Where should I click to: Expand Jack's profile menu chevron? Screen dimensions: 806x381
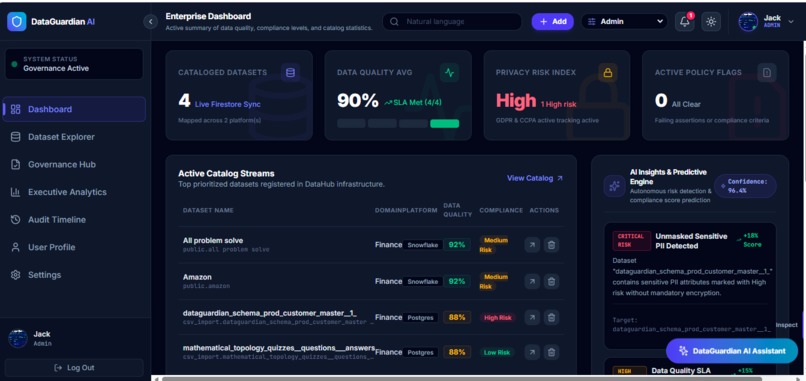pyautogui.click(x=791, y=22)
